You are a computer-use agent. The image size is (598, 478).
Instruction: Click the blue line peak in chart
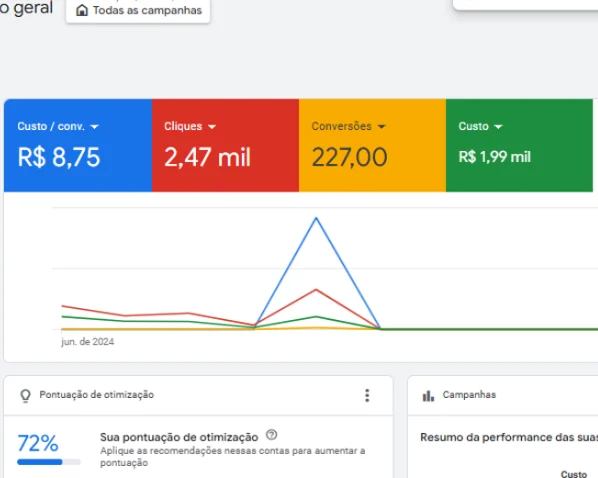[x=316, y=218]
